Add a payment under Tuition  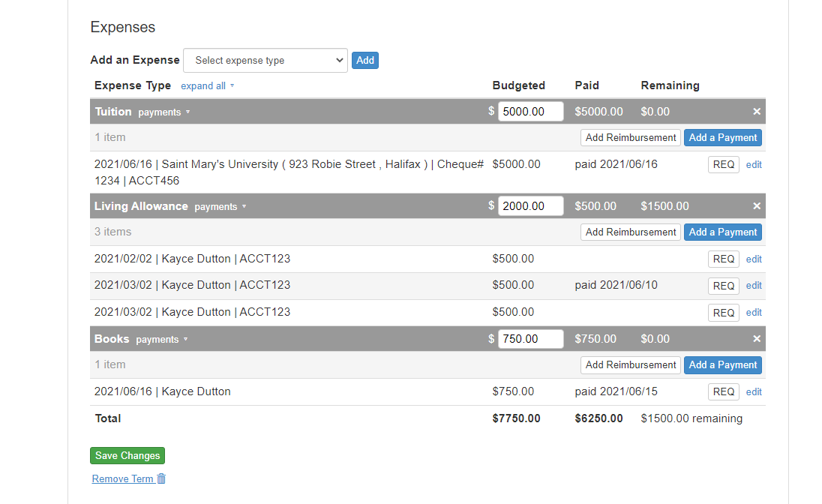723,137
